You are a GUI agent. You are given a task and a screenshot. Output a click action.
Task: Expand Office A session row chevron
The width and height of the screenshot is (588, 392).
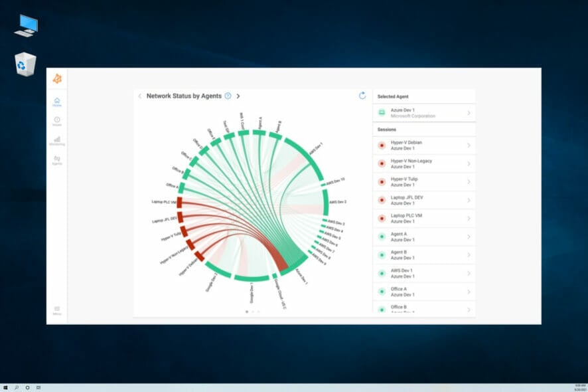point(469,292)
